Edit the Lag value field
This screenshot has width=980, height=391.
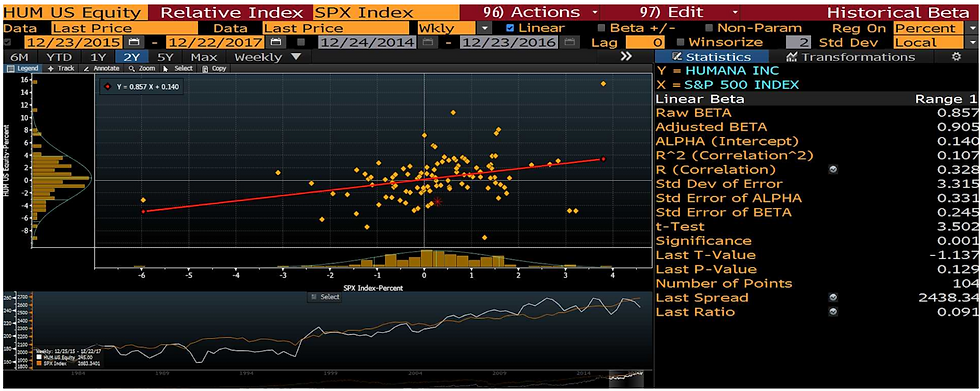tap(646, 42)
